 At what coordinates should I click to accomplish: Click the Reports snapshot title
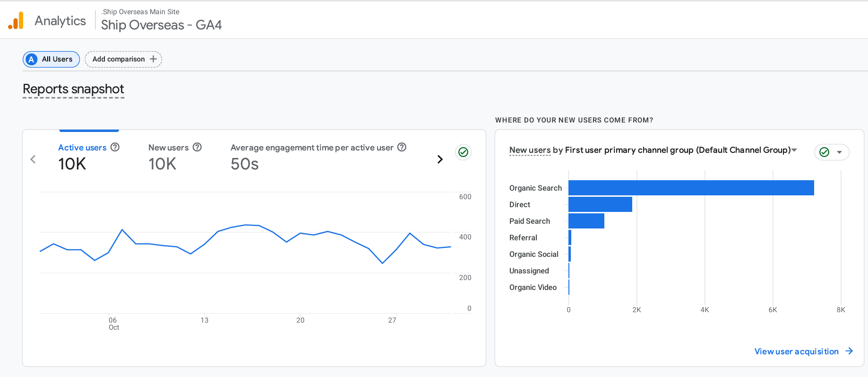point(73,89)
